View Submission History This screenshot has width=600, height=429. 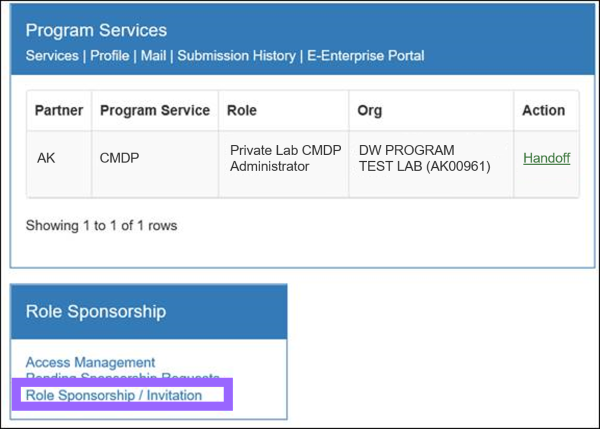pyautogui.click(x=236, y=55)
